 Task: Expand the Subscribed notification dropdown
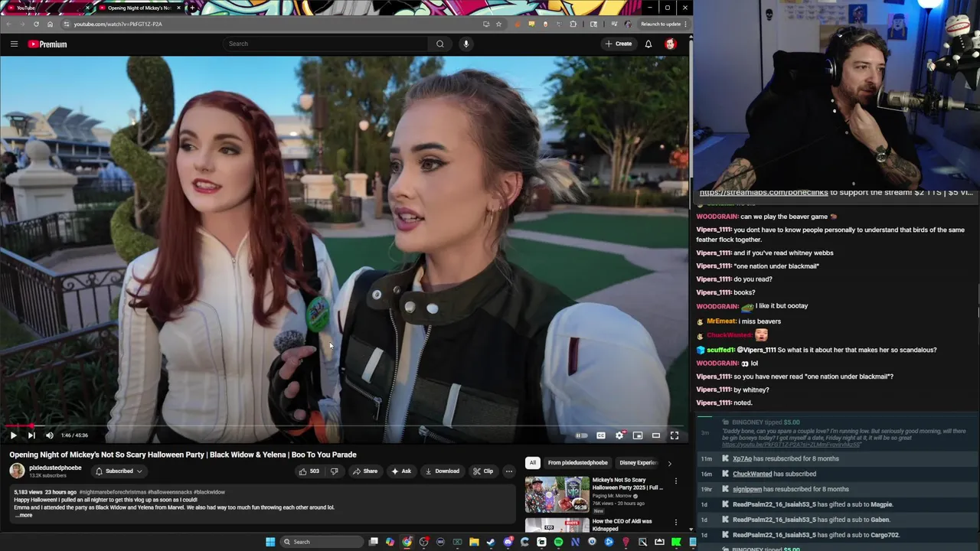coord(119,471)
